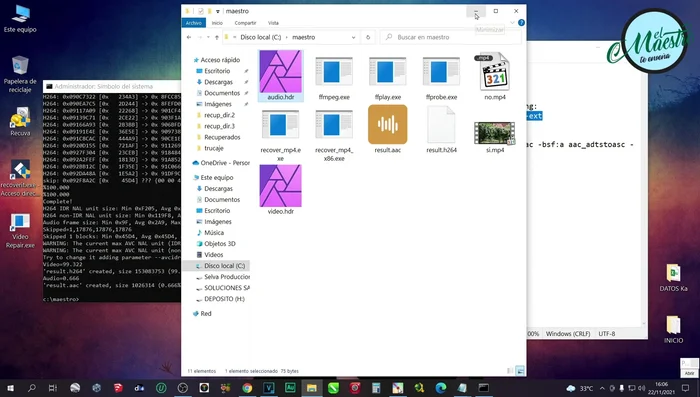Select the result.aac audio file

pos(388,130)
